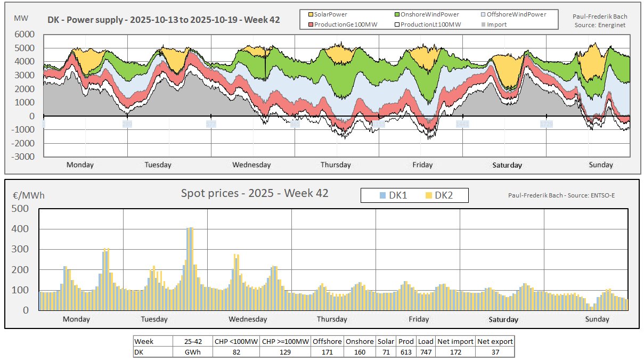Viewport: 644px width, 362px height.
Task: Click the MW axis unit label
Action: click(x=21, y=18)
